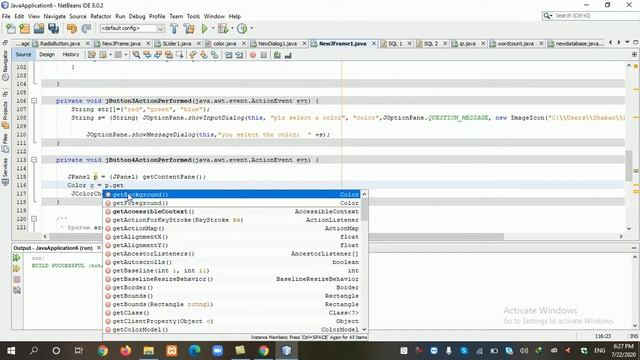Viewport: 640px width, 360px height.
Task: Close the color.java tab
Action: [244, 43]
